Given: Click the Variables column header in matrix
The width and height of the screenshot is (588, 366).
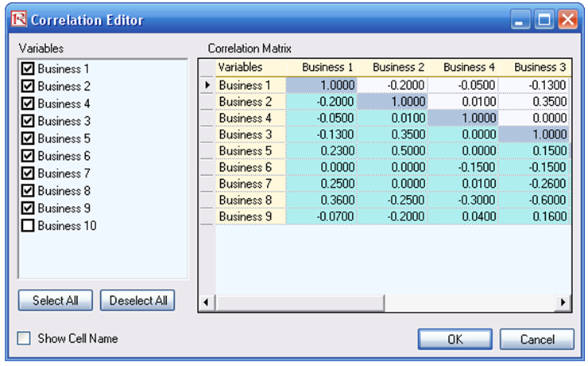Looking at the screenshot, I should 251,67.
